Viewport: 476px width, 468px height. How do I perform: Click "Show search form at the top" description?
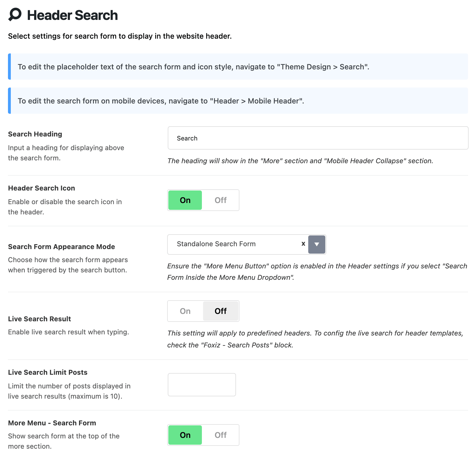click(x=64, y=441)
